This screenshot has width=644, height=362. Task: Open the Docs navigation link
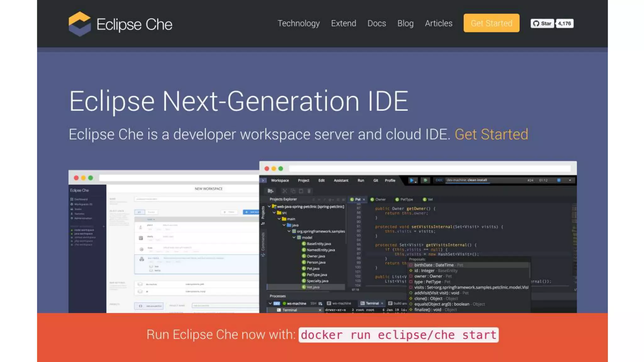[376, 24]
